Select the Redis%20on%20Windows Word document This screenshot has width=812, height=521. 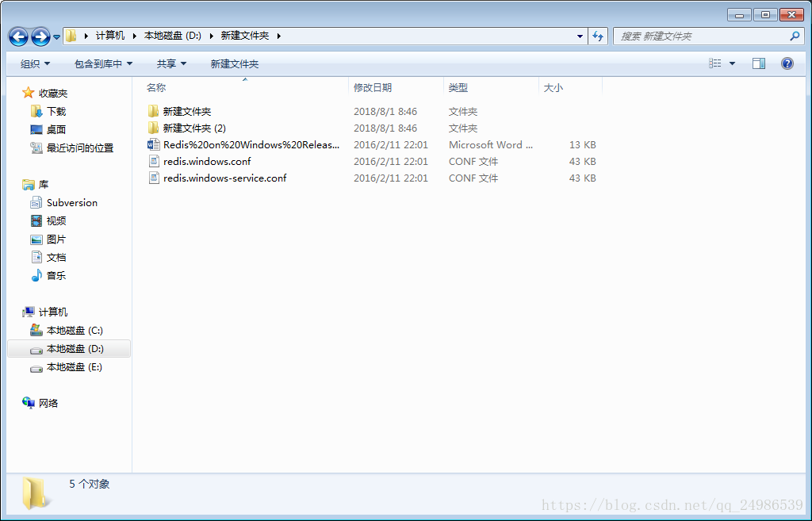coord(251,144)
